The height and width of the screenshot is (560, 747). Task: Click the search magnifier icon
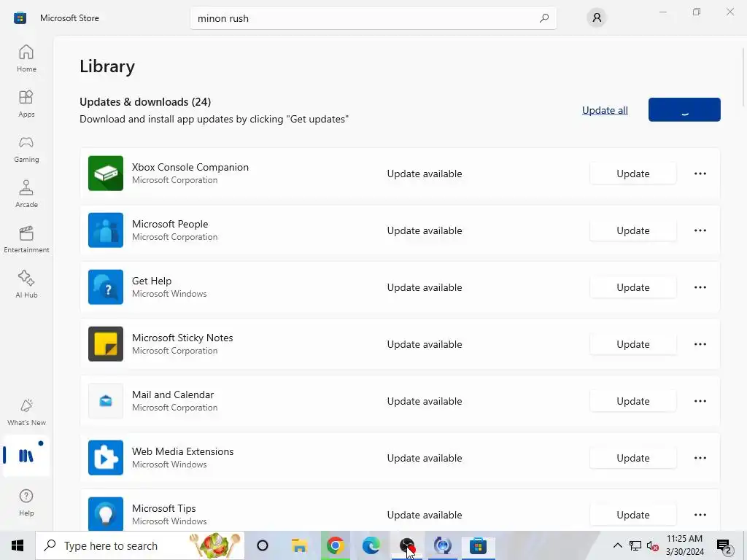[544, 18]
